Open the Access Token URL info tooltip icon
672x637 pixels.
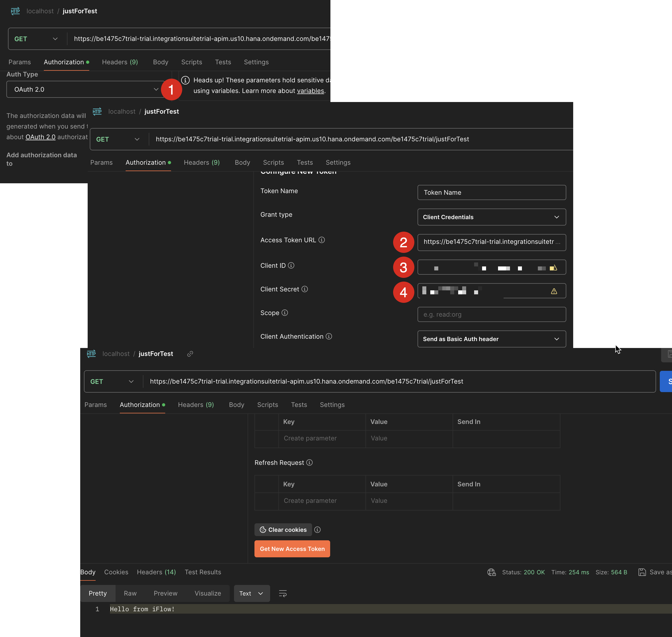(x=322, y=240)
